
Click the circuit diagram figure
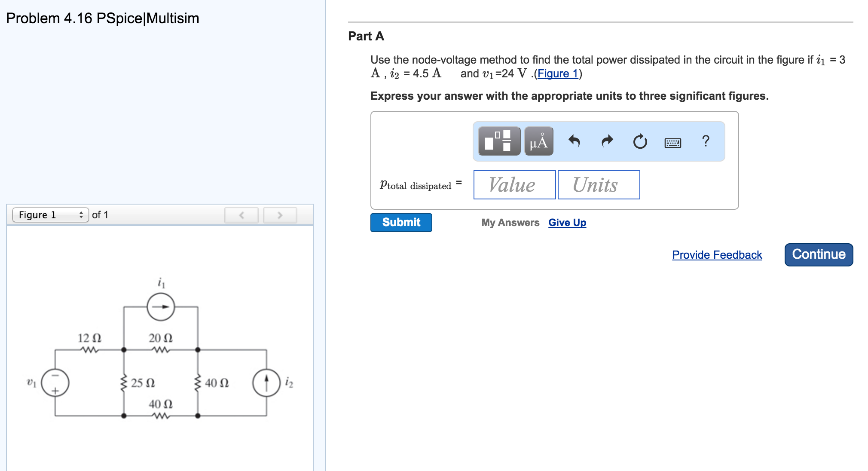(160, 352)
